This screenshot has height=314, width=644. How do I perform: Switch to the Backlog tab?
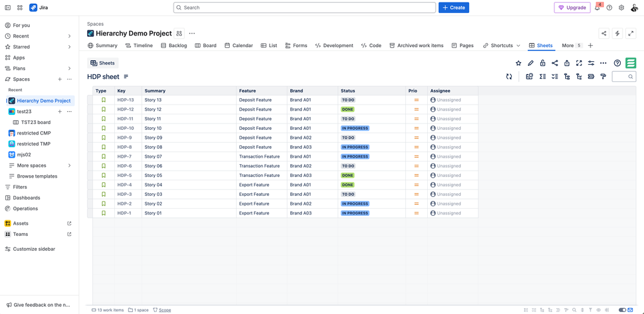click(174, 46)
